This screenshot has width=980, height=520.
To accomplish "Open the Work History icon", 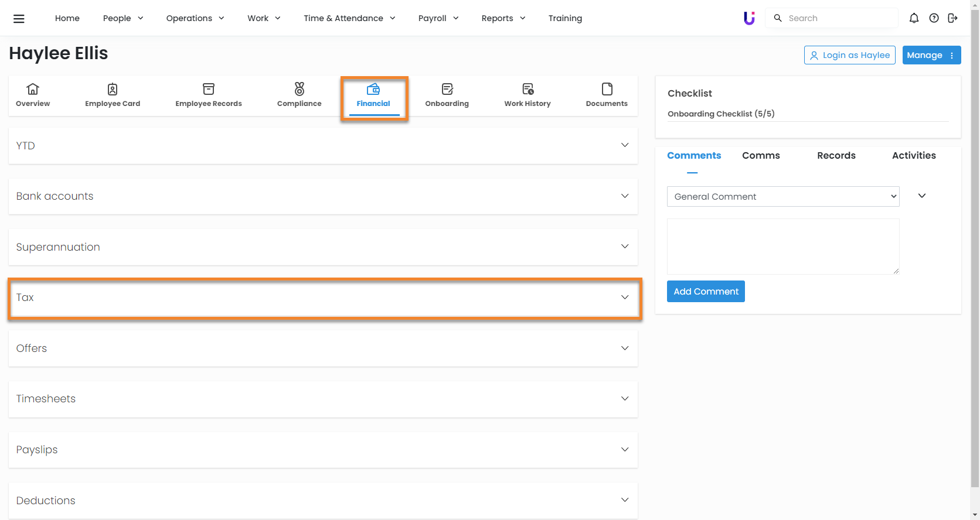I will (x=528, y=89).
